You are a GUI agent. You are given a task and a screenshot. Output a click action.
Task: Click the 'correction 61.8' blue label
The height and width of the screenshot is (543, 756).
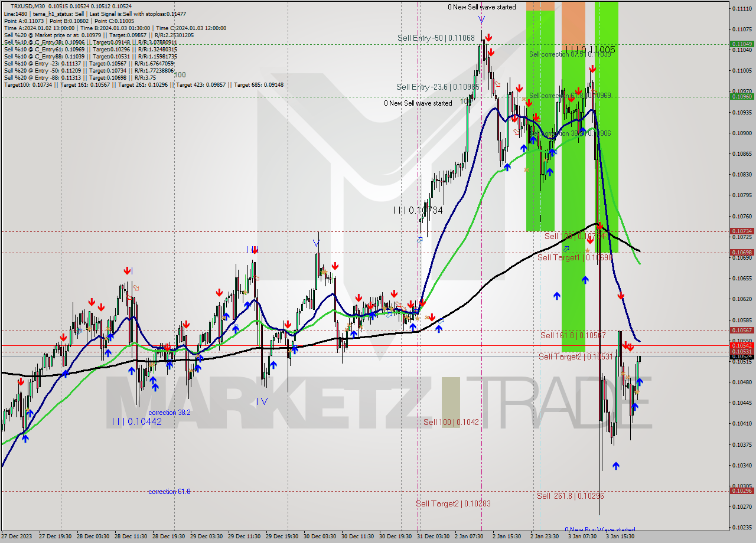tap(170, 492)
